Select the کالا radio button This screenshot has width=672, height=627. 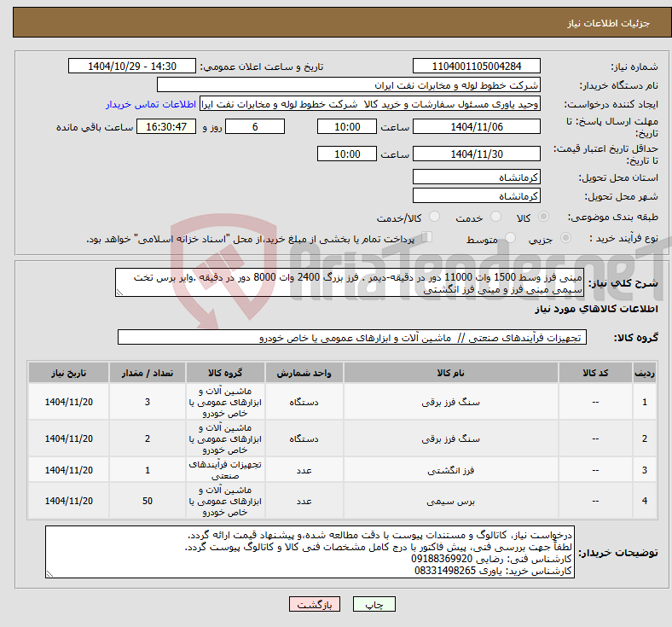point(543,217)
